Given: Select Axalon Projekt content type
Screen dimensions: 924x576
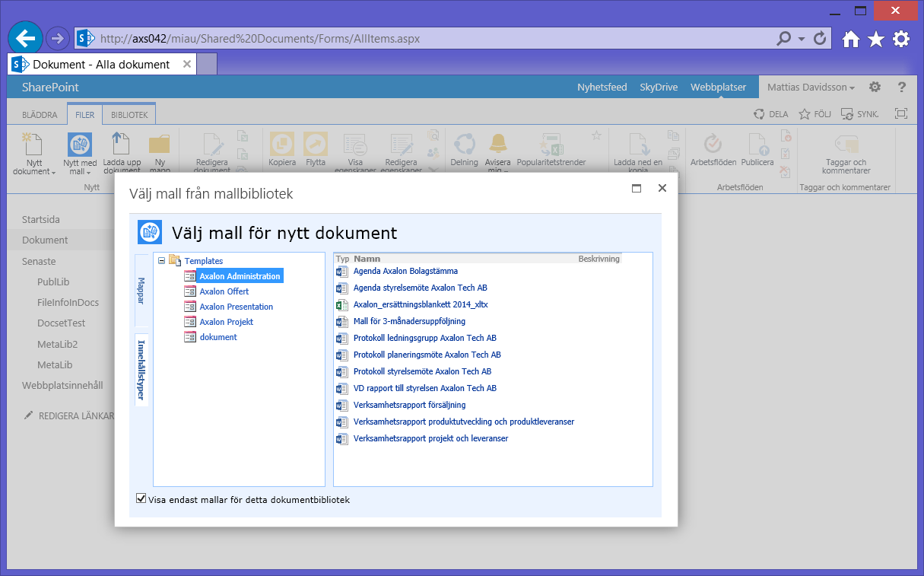Looking at the screenshot, I should pyautogui.click(x=227, y=322).
